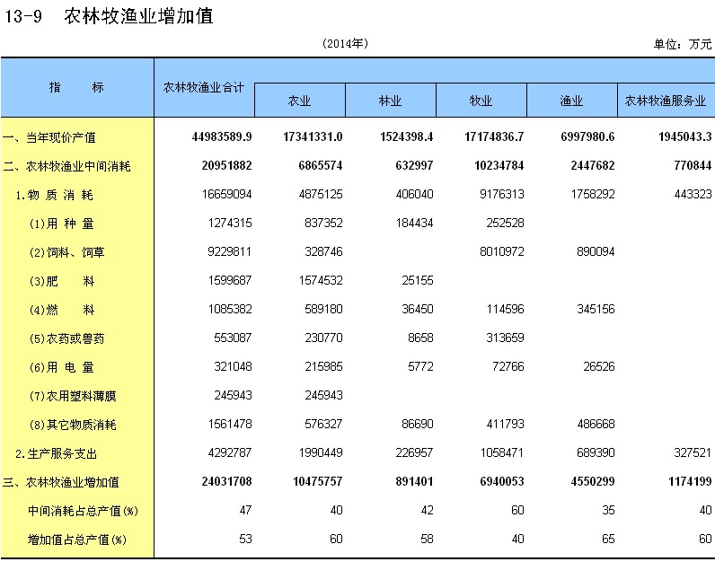Click the 农林牧渔业合计 column header
This screenshot has height=588, width=715.
click(204, 87)
